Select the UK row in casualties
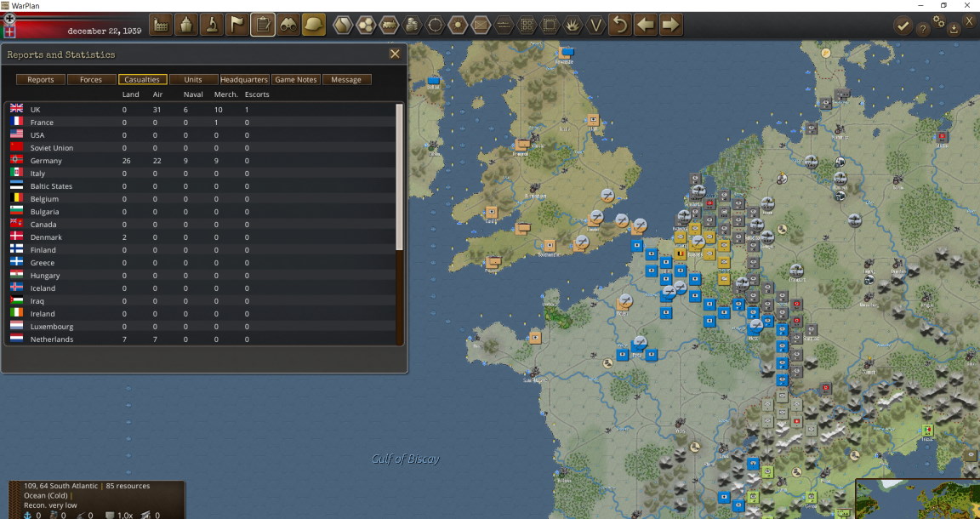 (200, 110)
